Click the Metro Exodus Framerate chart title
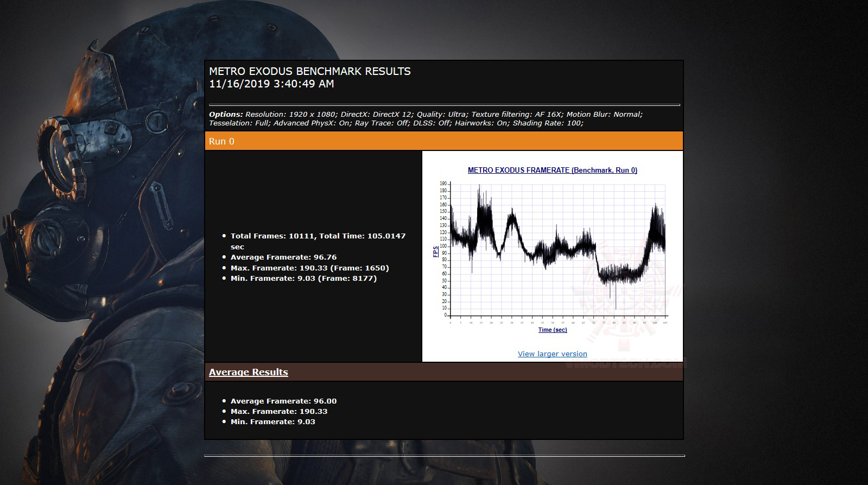The height and width of the screenshot is (485, 868). click(x=553, y=171)
